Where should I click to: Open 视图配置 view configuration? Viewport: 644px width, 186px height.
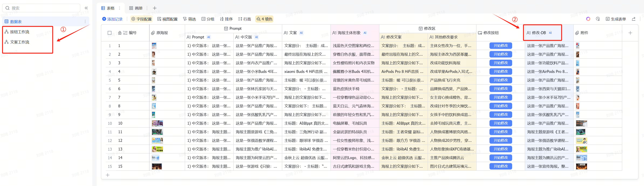[167, 19]
